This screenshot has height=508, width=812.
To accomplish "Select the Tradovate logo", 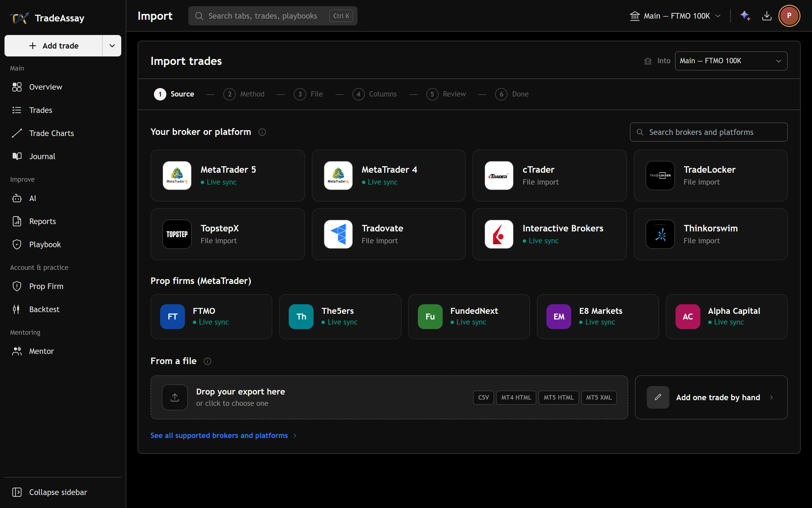I will 338,234.
